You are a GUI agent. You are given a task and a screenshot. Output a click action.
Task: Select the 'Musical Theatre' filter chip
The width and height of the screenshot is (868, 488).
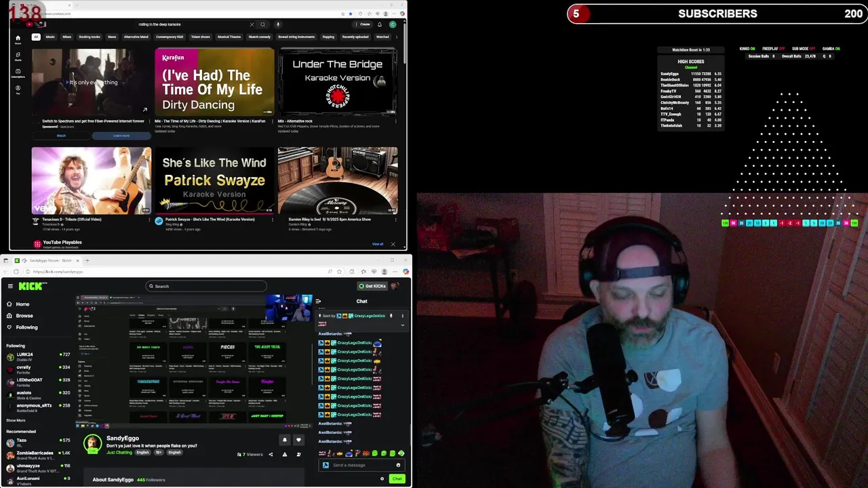[229, 37]
